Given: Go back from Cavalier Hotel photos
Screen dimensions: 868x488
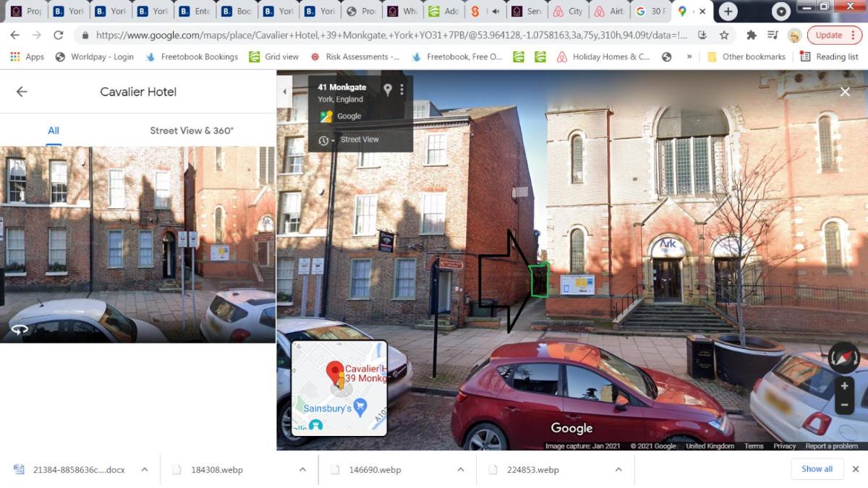Looking at the screenshot, I should click(22, 92).
